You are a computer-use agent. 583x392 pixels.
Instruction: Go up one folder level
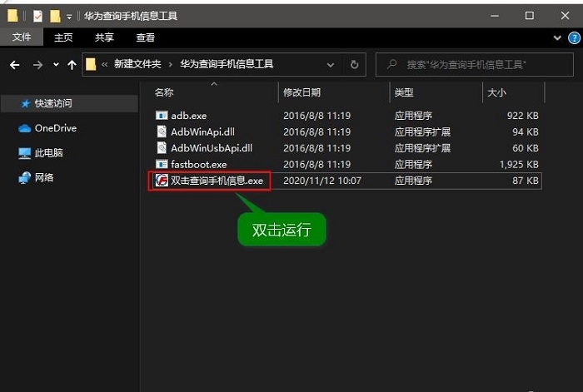[72, 65]
